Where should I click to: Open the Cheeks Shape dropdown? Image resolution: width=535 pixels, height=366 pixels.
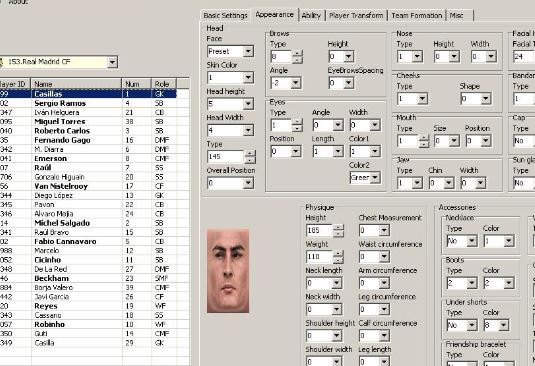tap(486, 99)
